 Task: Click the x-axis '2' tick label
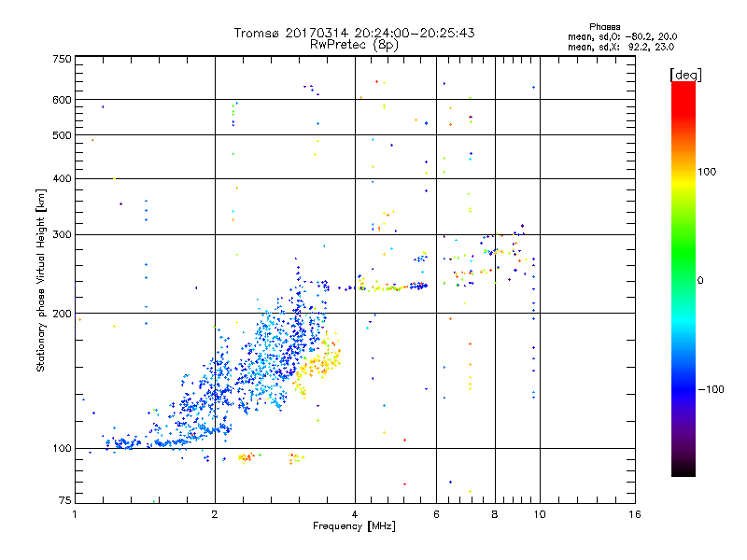pyautogui.click(x=215, y=514)
